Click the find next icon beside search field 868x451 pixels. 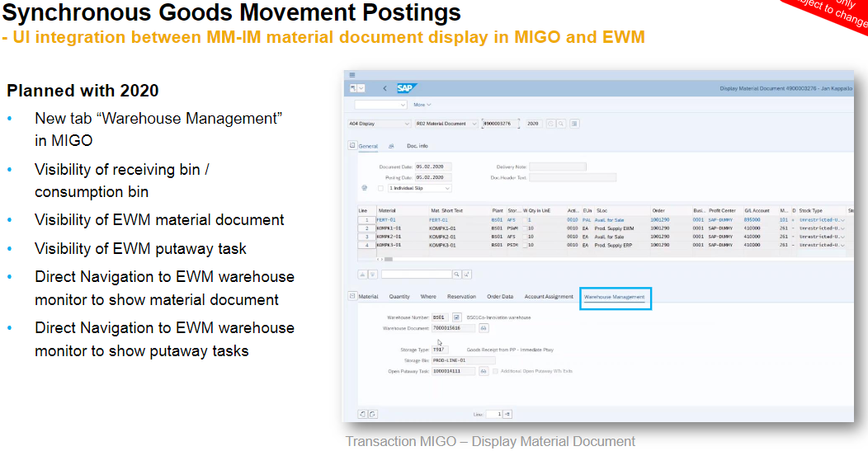pyautogui.click(x=467, y=275)
